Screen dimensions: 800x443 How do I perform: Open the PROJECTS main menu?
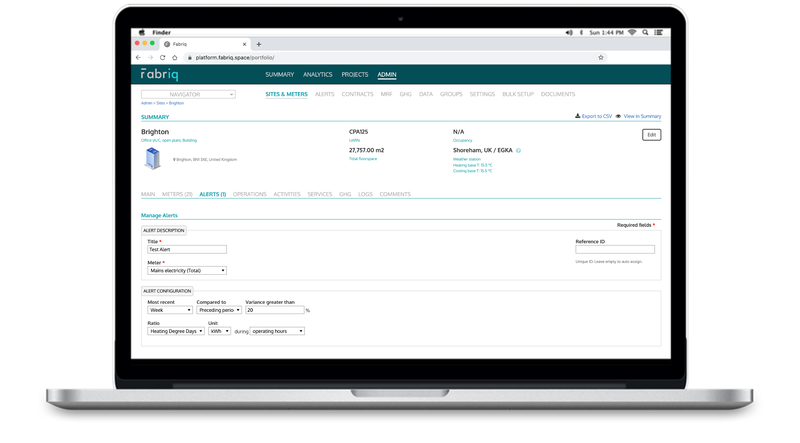355,75
